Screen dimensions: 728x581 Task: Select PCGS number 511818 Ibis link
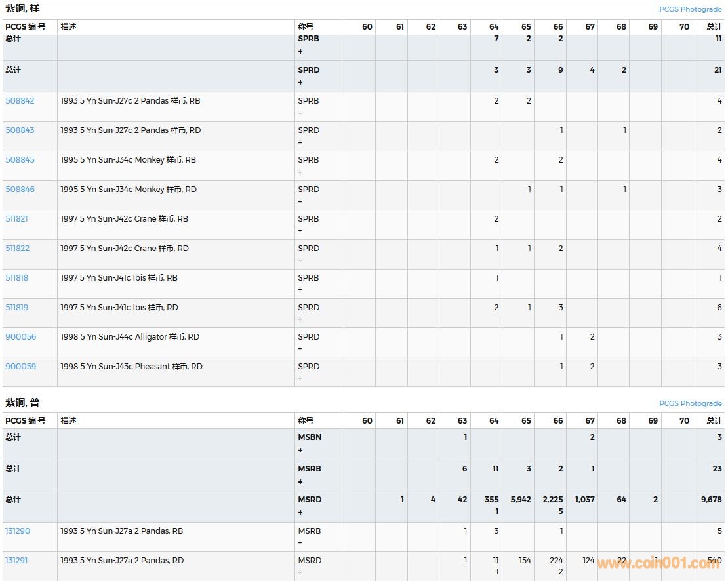17,278
